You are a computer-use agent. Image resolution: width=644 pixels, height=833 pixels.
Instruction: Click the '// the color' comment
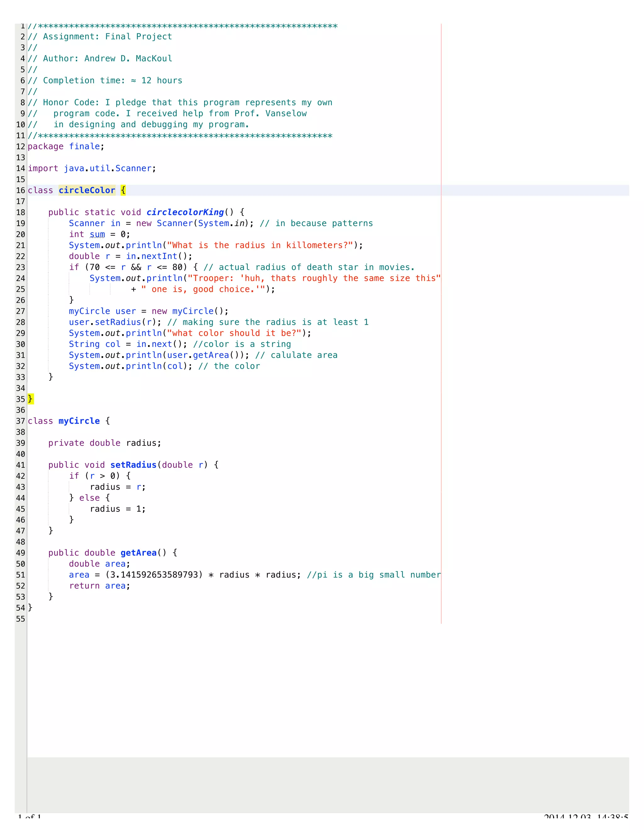point(229,366)
